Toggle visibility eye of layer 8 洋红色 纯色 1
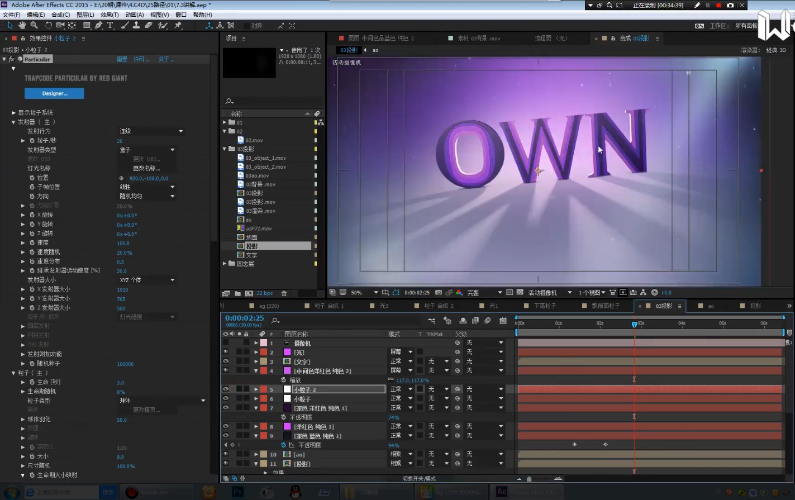 225,427
